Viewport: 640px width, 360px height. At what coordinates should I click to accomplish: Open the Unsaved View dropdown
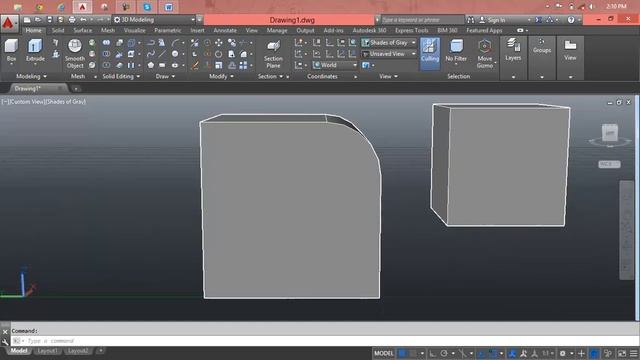389,54
